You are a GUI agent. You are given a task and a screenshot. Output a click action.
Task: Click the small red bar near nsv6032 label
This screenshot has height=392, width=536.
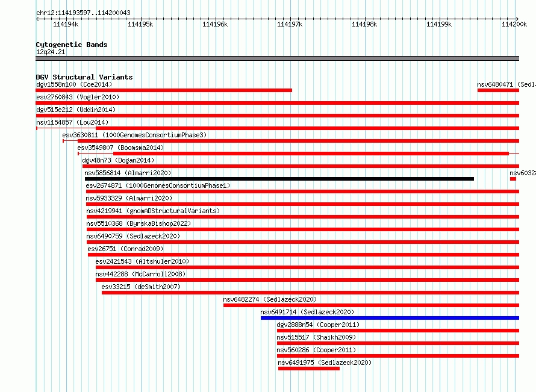513,179
